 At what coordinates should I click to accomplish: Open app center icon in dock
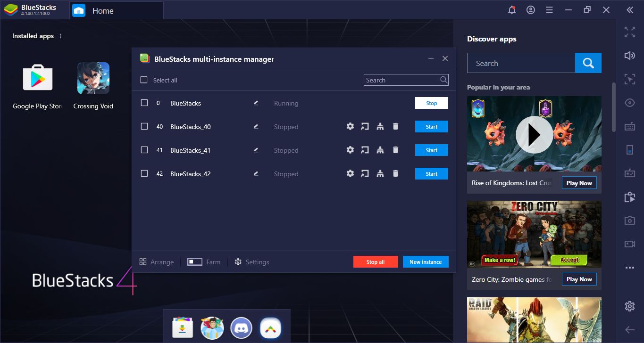click(183, 328)
